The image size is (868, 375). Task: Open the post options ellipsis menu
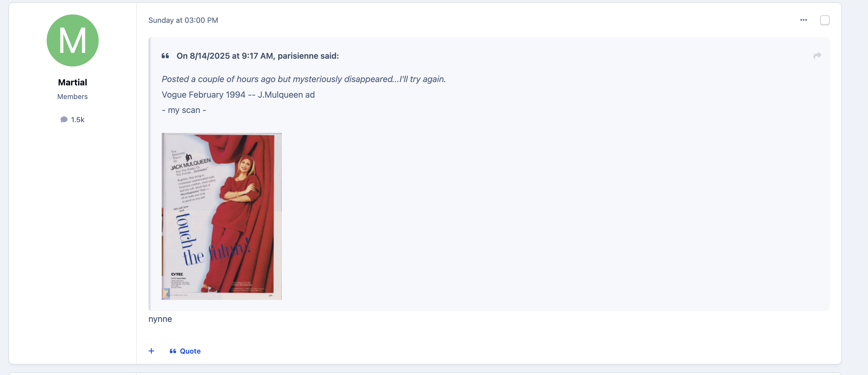click(803, 20)
